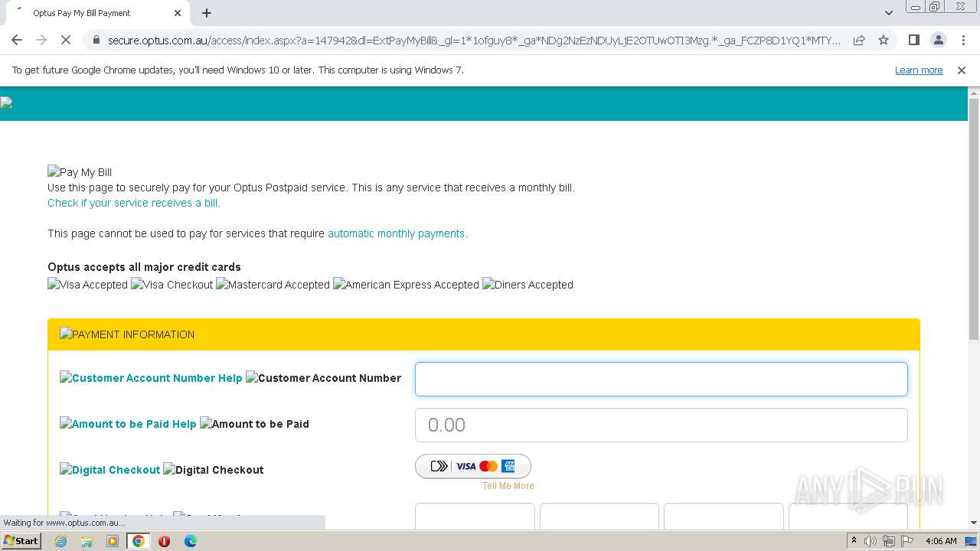Open the Windows Start menu

(x=21, y=541)
